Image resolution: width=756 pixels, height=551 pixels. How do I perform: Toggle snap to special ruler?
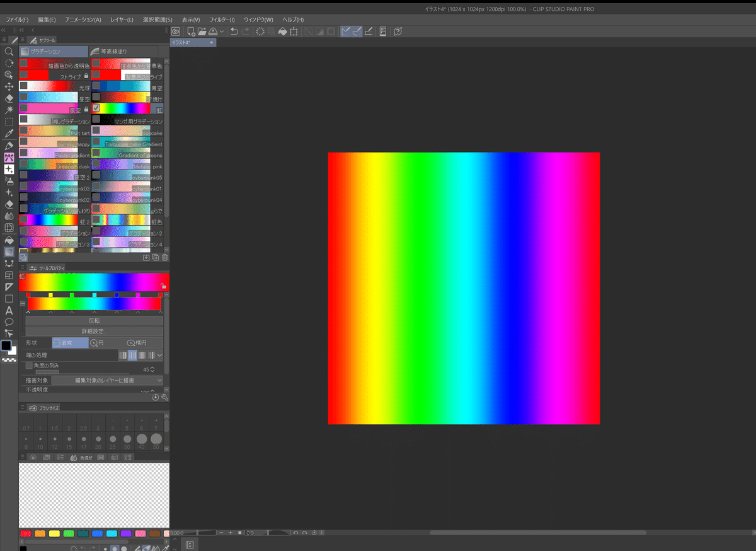(357, 31)
